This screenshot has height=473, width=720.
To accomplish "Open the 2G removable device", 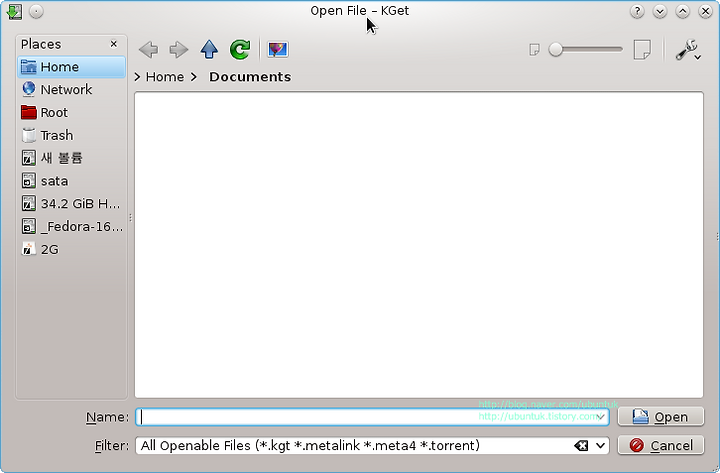I will pyautogui.click(x=72, y=249).
